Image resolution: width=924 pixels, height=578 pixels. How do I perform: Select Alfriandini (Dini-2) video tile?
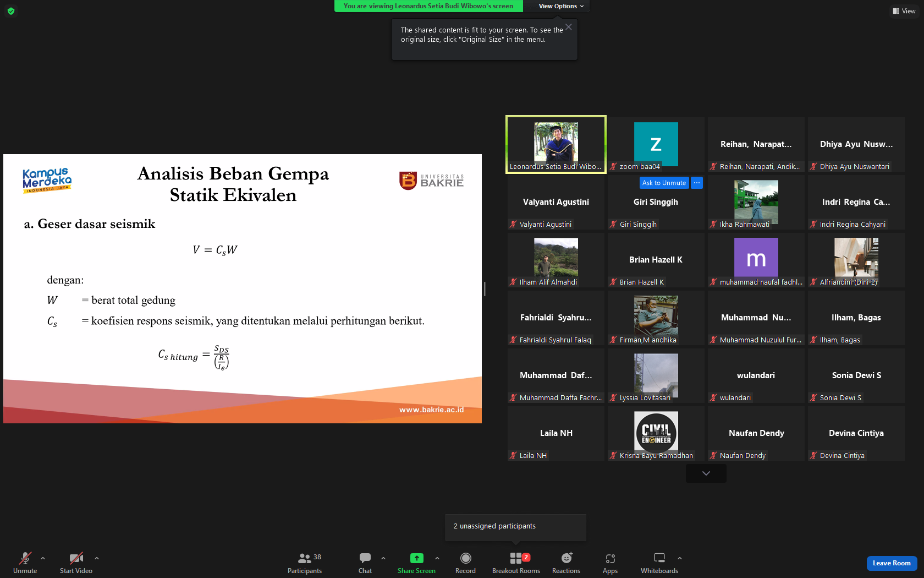point(856,260)
